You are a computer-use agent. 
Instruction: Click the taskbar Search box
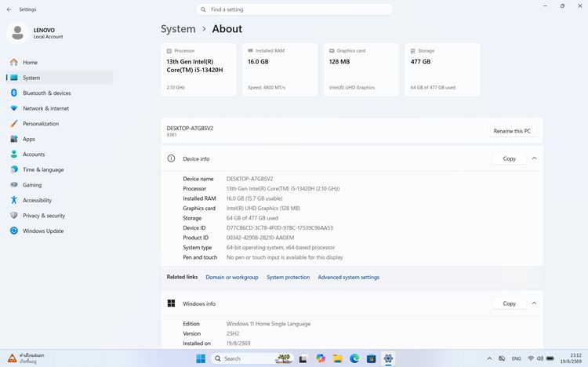pos(252,358)
